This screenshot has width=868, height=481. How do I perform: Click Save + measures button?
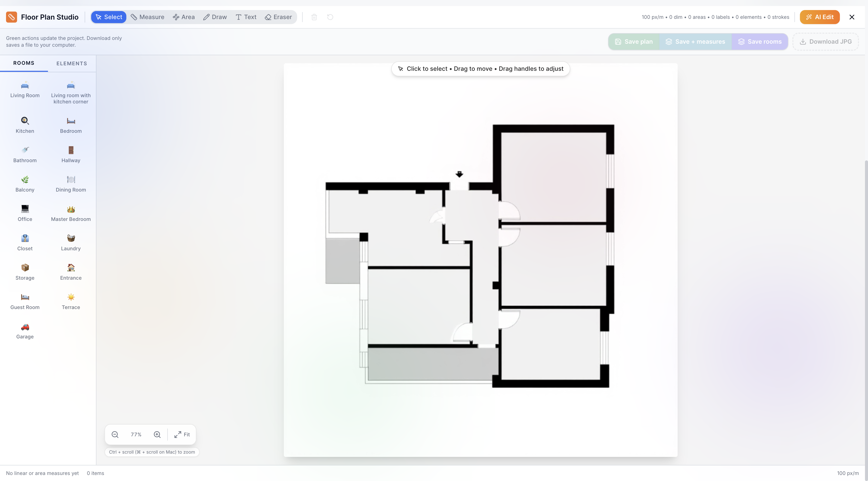(695, 42)
